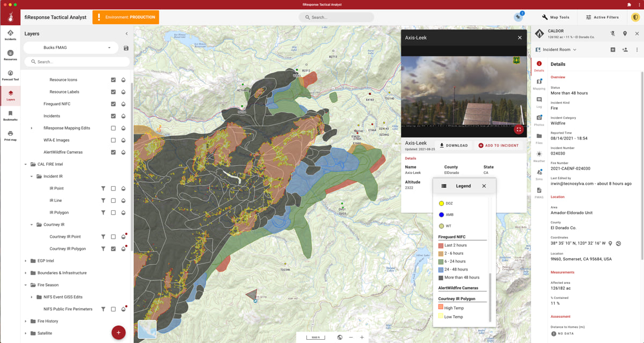Click High Temp legend color swatch
This screenshot has width=644, height=343.
click(441, 308)
